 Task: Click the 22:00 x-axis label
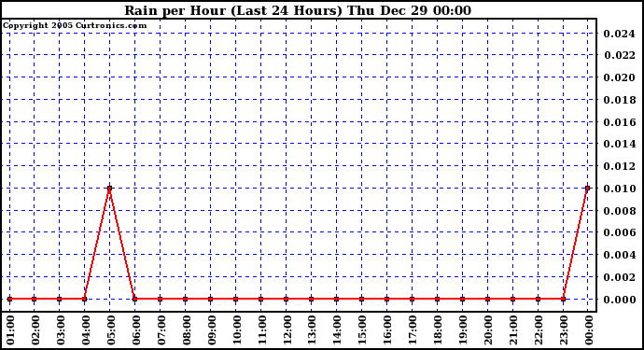[539, 330]
